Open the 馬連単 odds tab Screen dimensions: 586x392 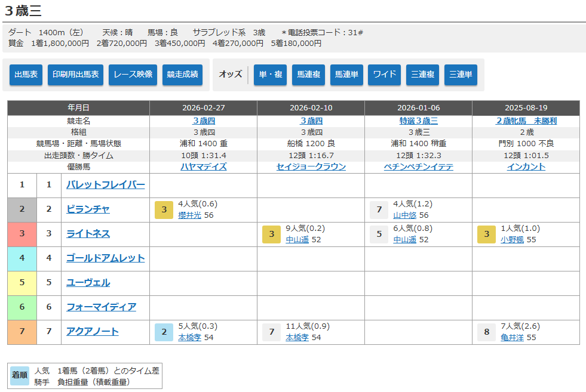(346, 75)
